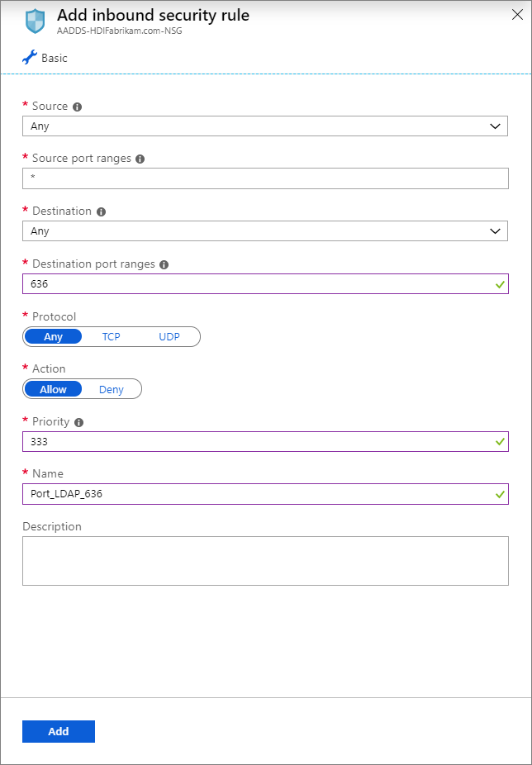Dismiss the Add inbound security rule panel

point(517,14)
